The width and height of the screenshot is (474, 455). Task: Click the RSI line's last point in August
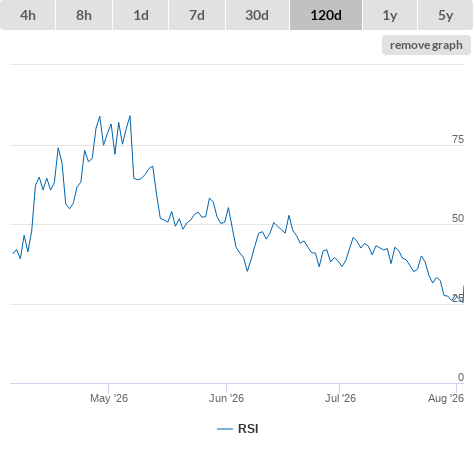pyautogui.click(x=464, y=286)
